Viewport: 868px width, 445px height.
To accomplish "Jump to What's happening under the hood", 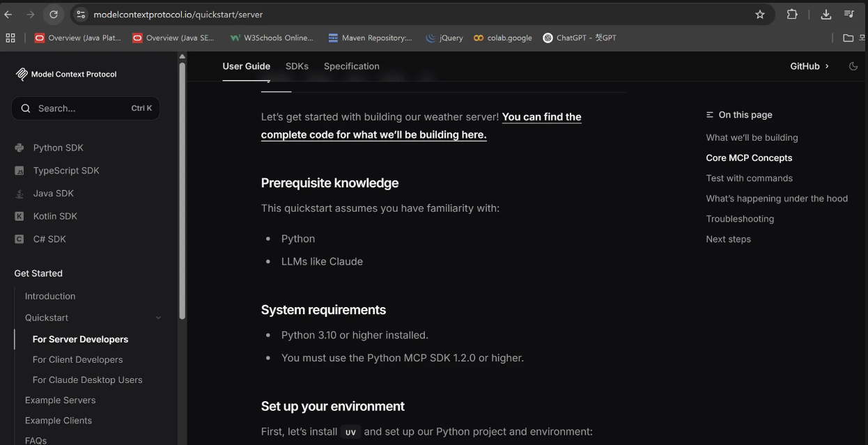I will coord(777,198).
